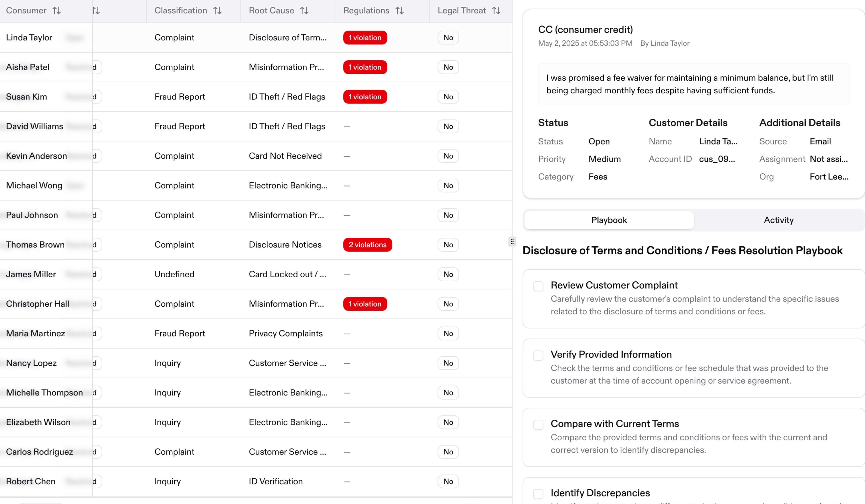The height and width of the screenshot is (504, 865).
Task: Click Maria Martinez's Privacy Complaints cause
Action: pyautogui.click(x=286, y=333)
